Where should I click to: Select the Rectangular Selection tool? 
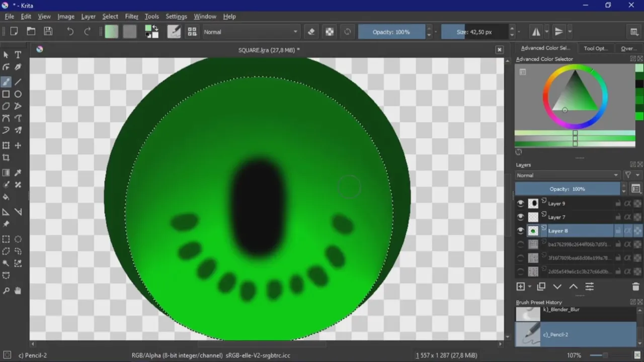coord(6,239)
